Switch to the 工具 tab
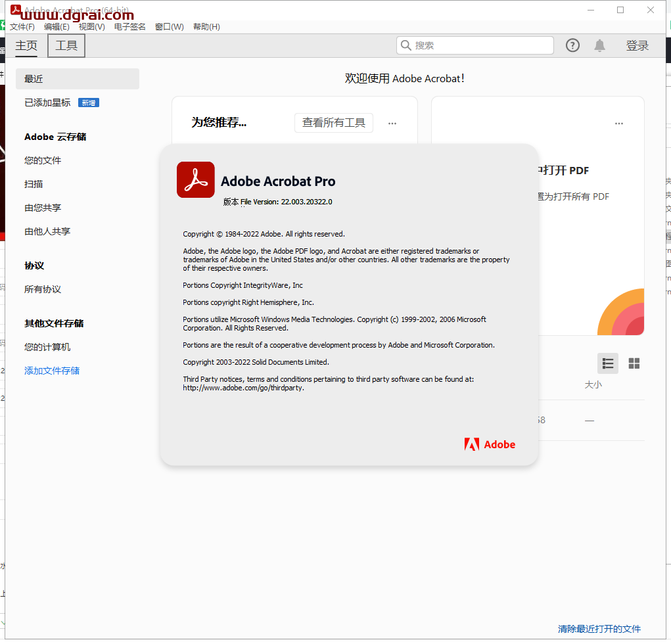671x644 pixels. [66, 45]
